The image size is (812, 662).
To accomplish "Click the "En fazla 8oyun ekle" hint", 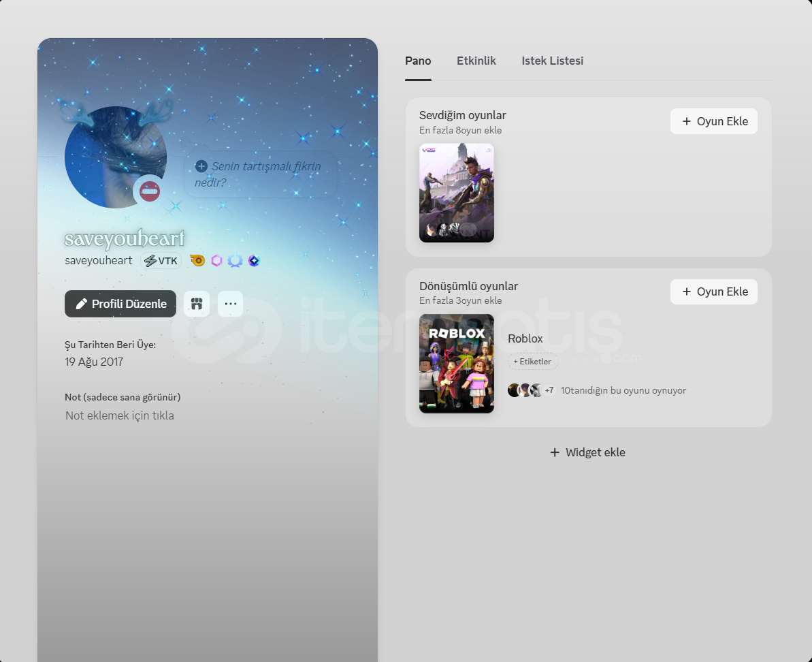I will [x=460, y=130].
